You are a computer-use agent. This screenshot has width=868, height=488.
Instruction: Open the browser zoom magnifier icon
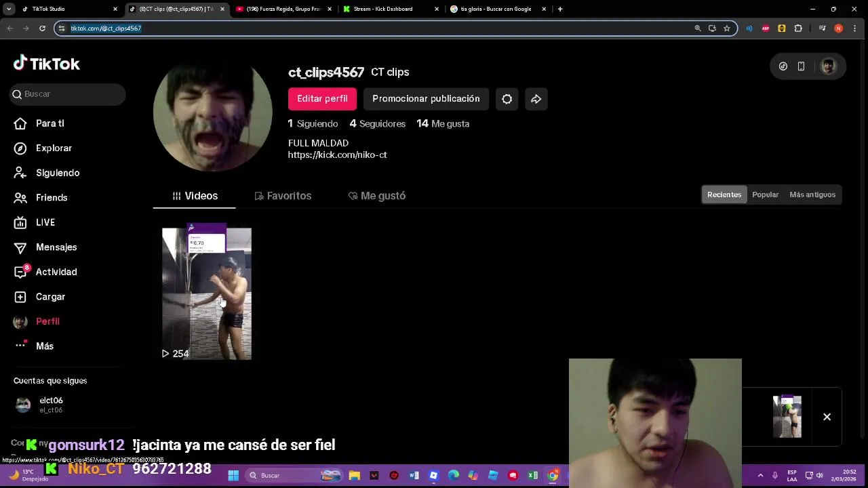tap(697, 28)
